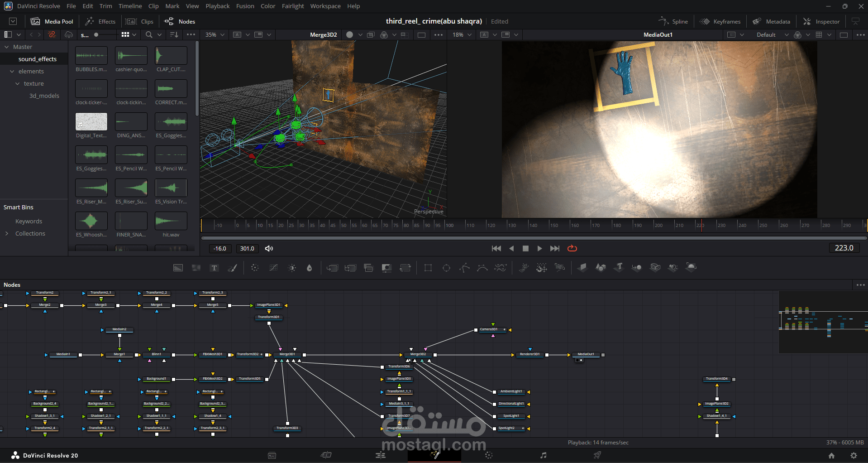The width and height of the screenshot is (868, 463).
Task: Add a Text+ node from toolbar
Action: (x=215, y=268)
